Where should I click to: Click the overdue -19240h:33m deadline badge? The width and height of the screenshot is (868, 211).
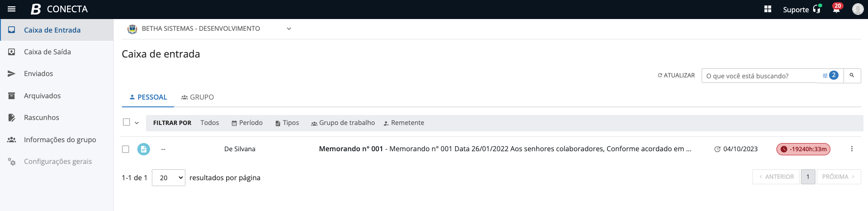point(803,149)
